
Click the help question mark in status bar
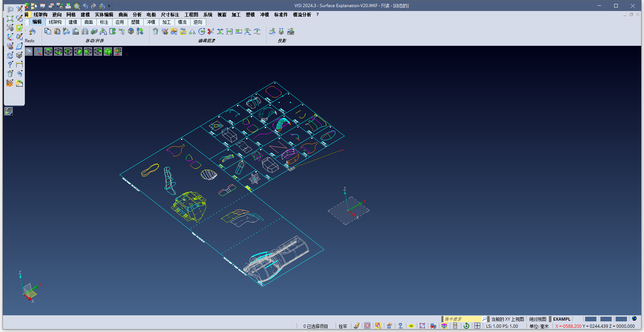coord(401,326)
